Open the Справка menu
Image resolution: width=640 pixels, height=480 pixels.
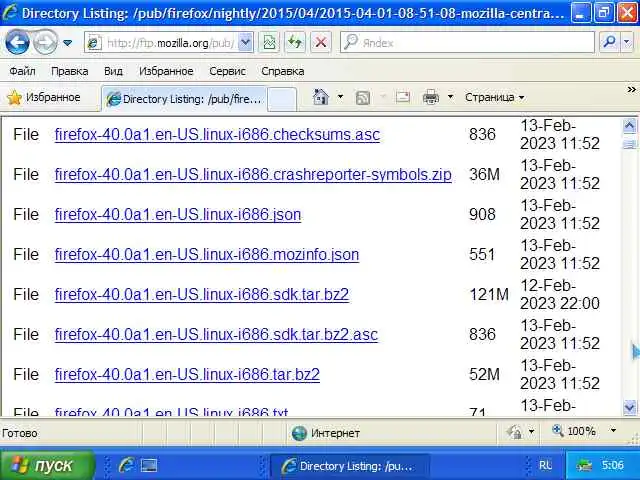tap(282, 71)
